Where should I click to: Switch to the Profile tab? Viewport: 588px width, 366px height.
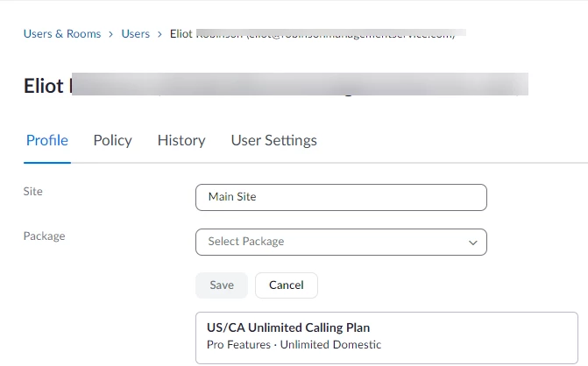pyautogui.click(x=47, y=140)
